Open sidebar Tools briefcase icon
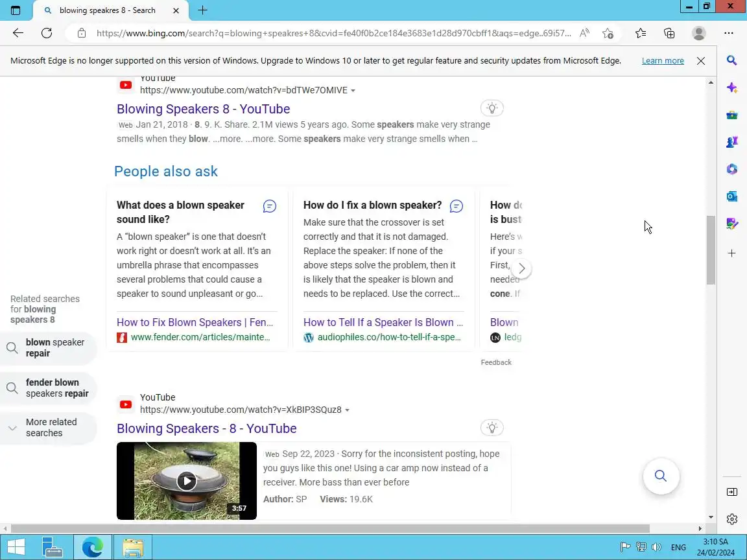The width and height of the screenshot is (747, 560). point(732,115)
